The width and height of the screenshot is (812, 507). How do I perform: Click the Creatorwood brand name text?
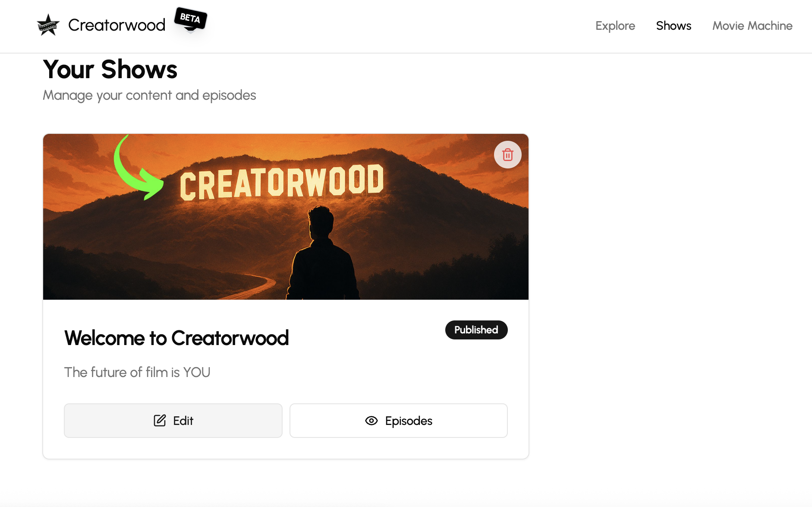(116, 25)
